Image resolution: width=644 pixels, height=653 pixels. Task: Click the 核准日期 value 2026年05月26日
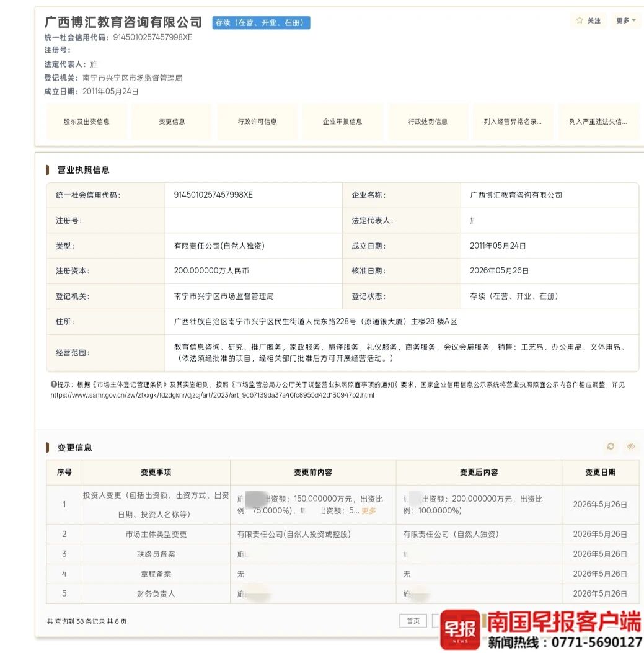499,271
